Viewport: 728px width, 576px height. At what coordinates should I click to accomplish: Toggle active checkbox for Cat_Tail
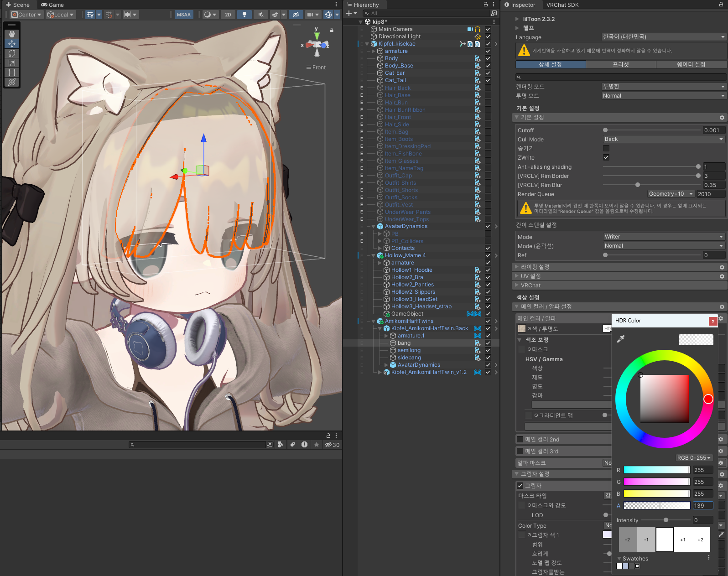coord(488,80)
